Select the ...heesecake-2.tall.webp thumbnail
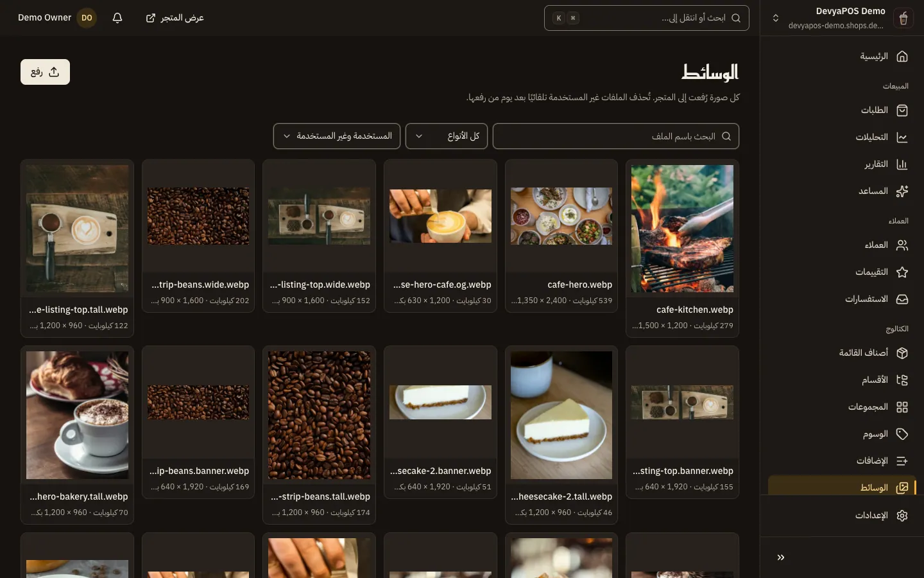Image resolution: width=924 pixels, height=578 pixels. pyautogui.click(x=561, y=415)
